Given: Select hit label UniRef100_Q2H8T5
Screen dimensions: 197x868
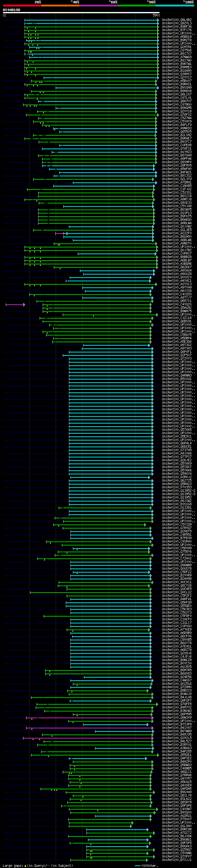Looking at the screenshot, I should click(x=177, y=531).
